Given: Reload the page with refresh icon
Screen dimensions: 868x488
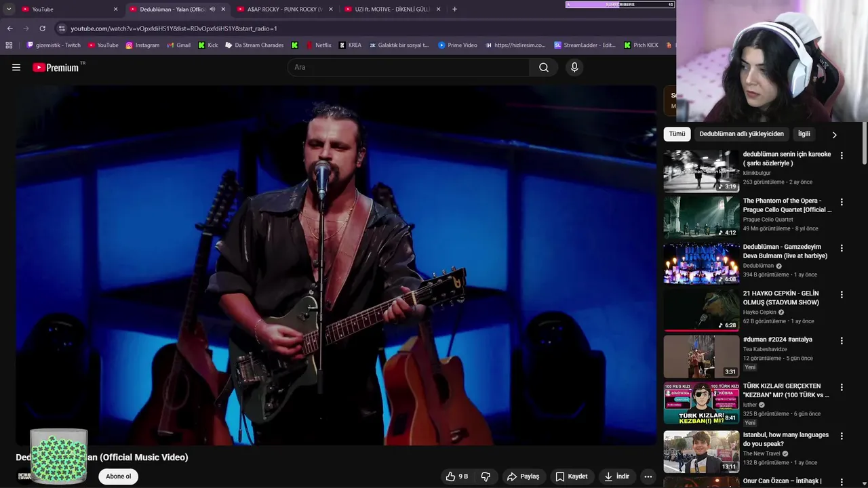Looking at the screenshot, I should pyautogui.click(x=42, y=28).
